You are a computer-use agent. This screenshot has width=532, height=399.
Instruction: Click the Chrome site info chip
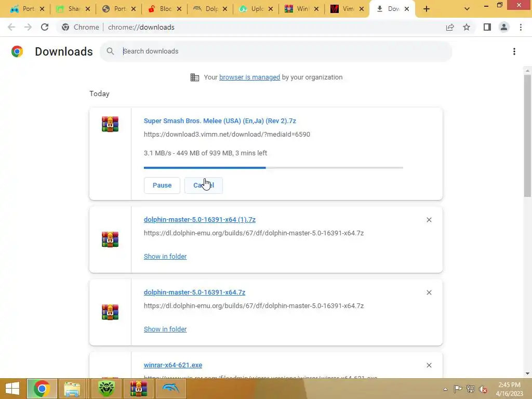[x=81, y=27]
